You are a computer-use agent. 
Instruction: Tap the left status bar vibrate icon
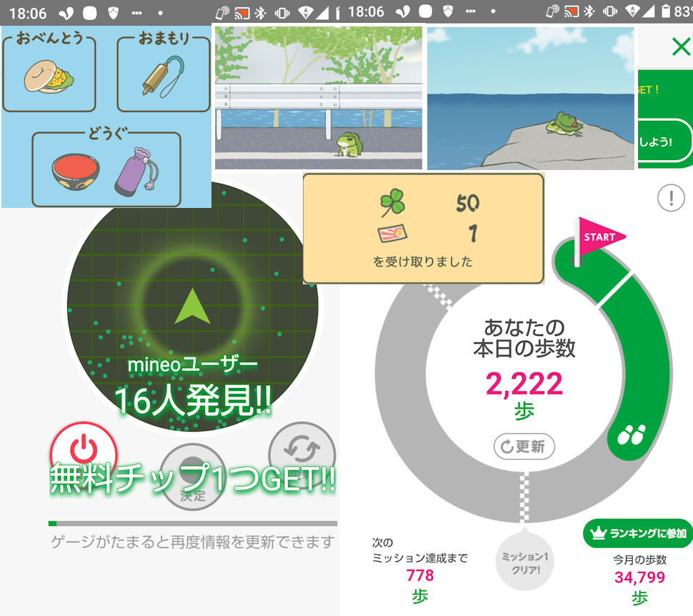(282, 13)
